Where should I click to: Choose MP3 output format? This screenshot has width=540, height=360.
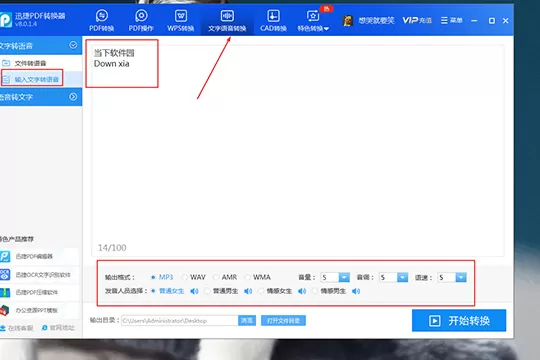(x=162, y=277)
